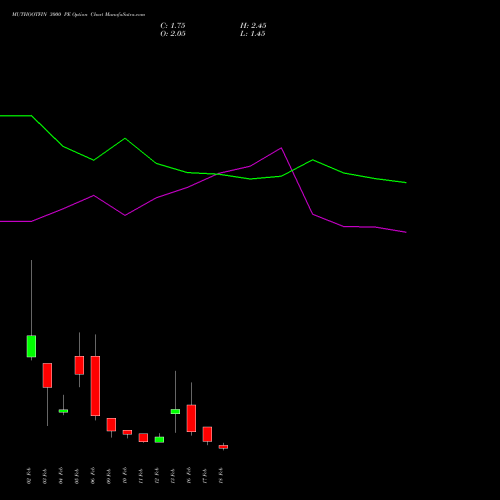
Task: Select the red candlestick for 09 Feb
Action: pyautogui.click(x=111, y=425)
